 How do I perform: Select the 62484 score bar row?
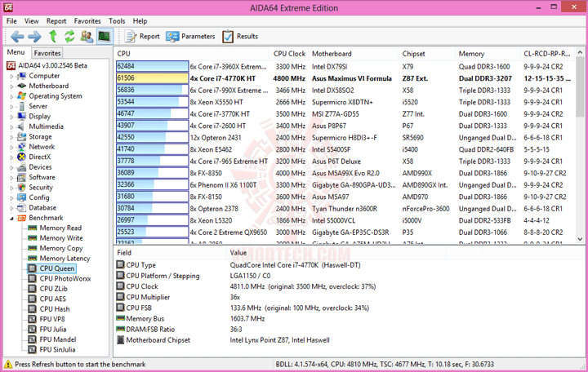152,66
